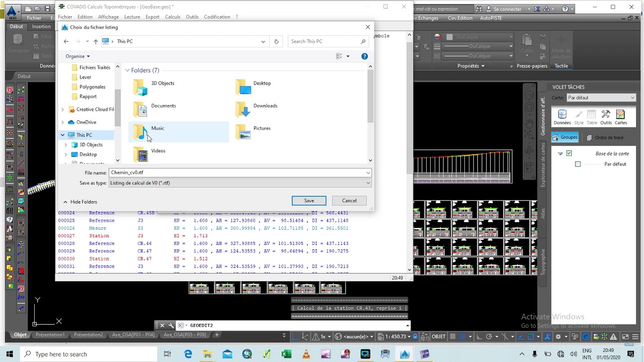Expand the OneDrive tree node
This screenshot has width=644, height=362.
click(62, 122)
